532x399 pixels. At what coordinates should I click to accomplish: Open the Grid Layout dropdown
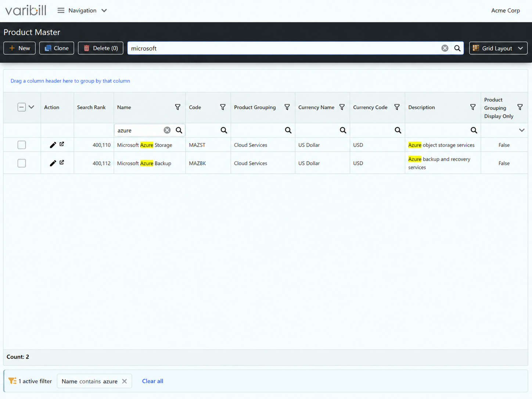click(x=498, y=48)
